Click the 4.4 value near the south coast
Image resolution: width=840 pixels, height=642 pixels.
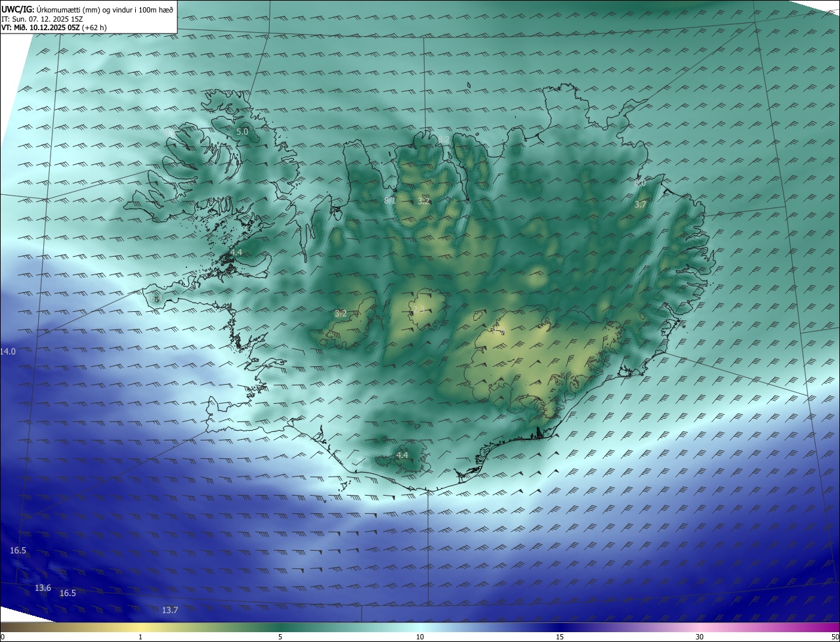point(402,455)
